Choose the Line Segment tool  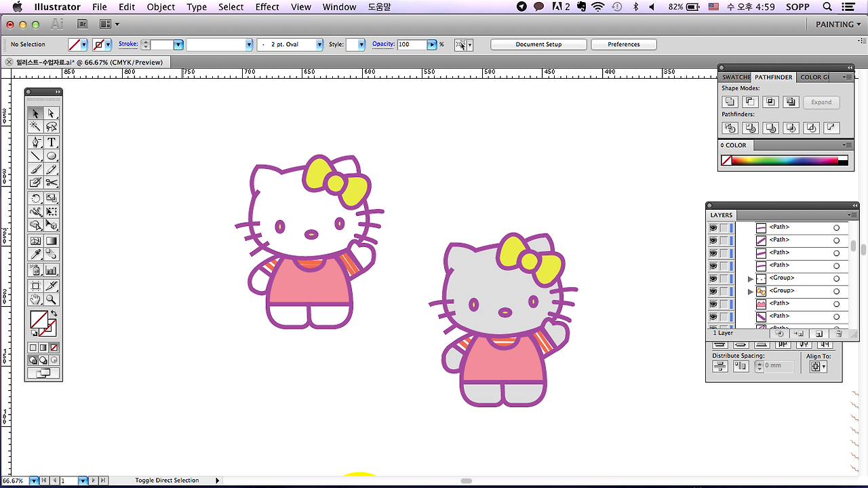pos(36,156)
